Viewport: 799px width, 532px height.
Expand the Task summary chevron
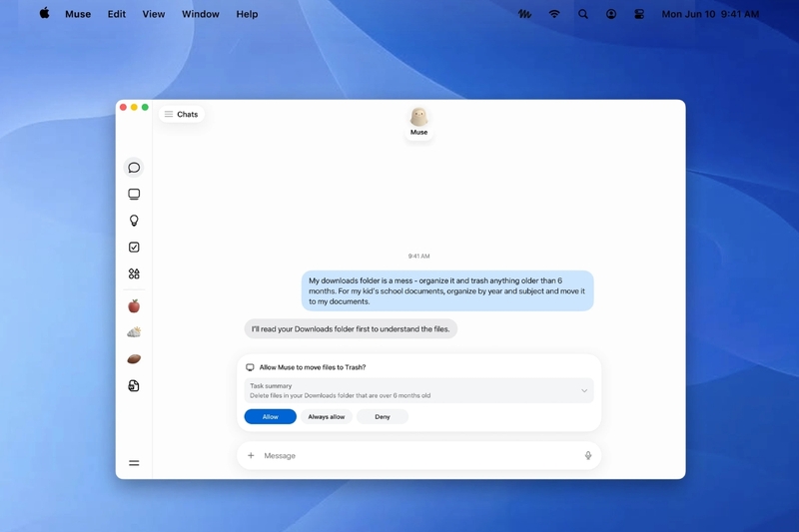coord(584,390)
